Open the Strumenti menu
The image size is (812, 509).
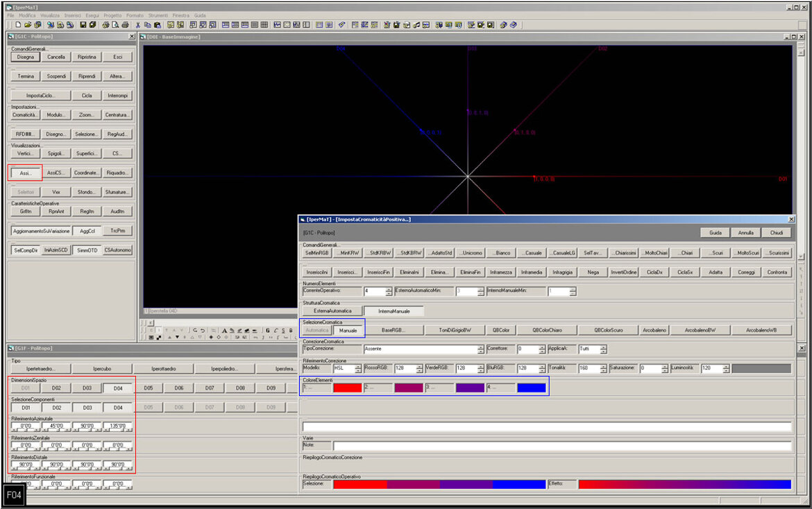[x=157, y=15]
